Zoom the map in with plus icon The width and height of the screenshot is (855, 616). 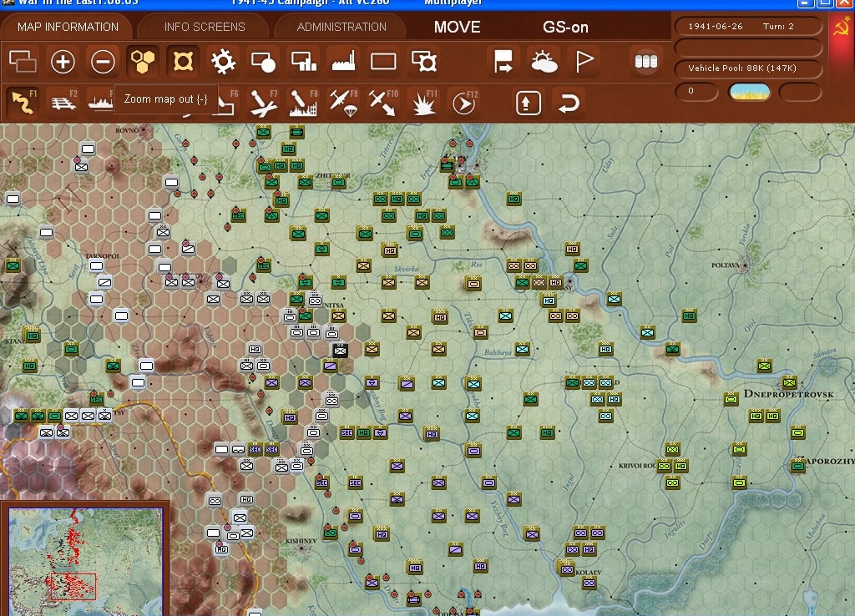coord(63,61)
